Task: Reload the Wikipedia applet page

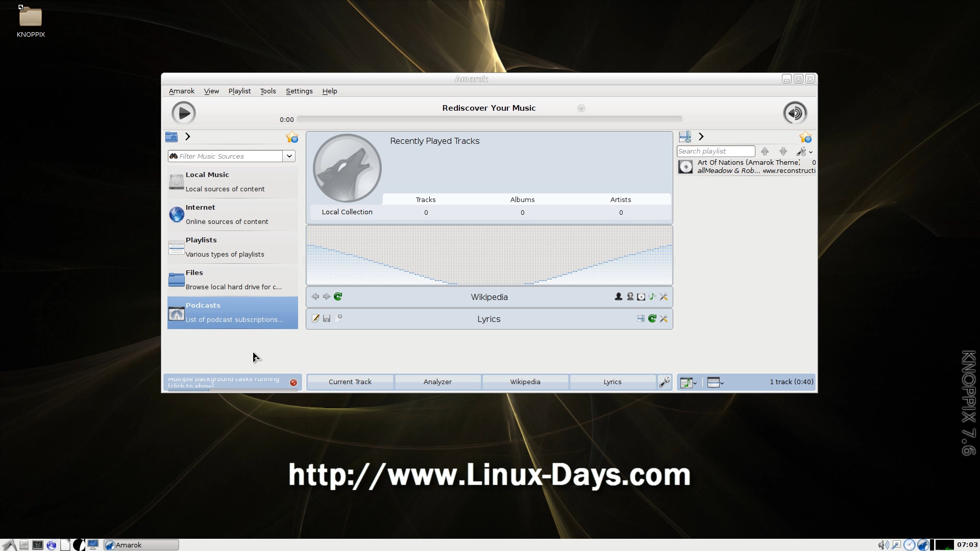Action: tap(338, 296)
